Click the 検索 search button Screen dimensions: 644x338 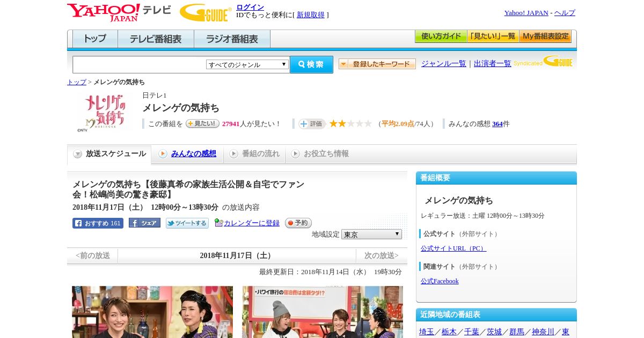pos(311,64)
